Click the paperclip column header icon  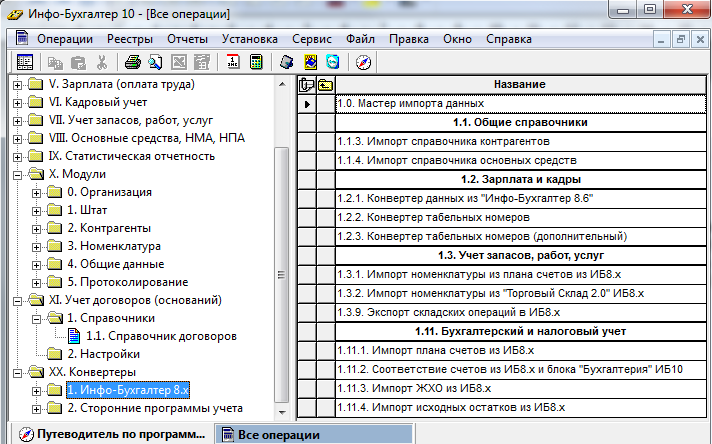point(307,85)
